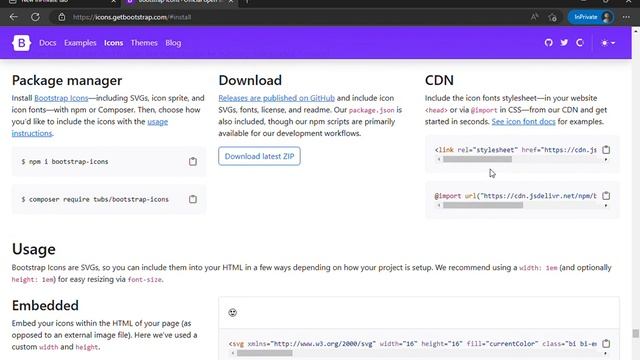Image resolution: width=640 pixels, height=360 pixels.
Task: Click the svg snippet horizontal scrollbar thumb
Action: [x=264, y=353]
